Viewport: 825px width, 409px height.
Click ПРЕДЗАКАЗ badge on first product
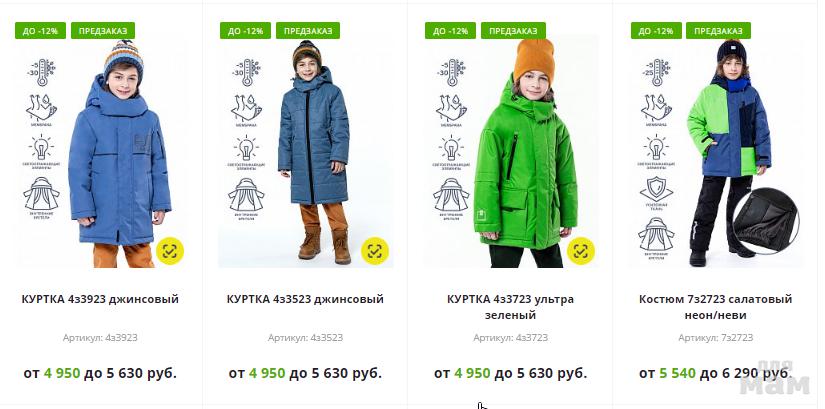click(103, 31)
